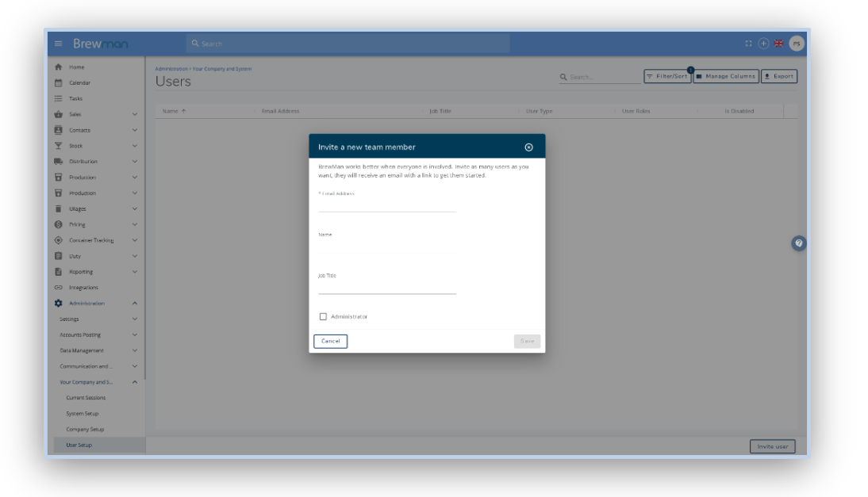The width and height of the screenshot is (868, 497).
Task: Click the circled plus icon in header
Action: pyautogui.click(x=763, y=44)
